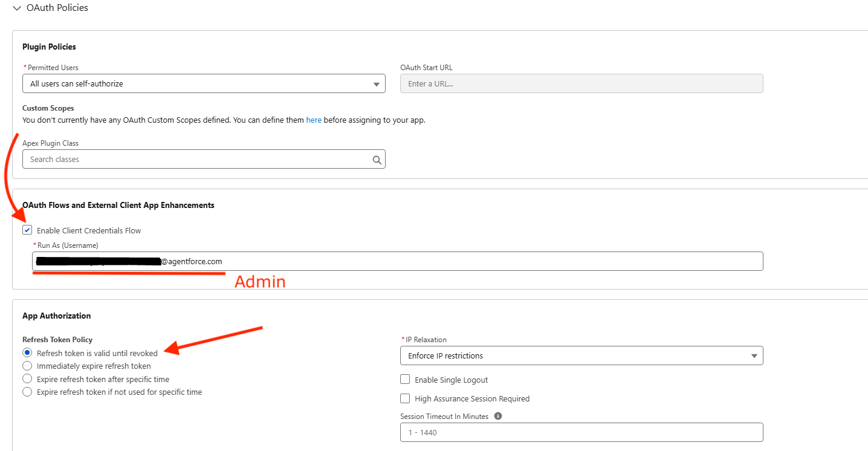Click the Session Timeout info icon
868x451 pixels.
pyautogui.click(x=498, y=416)
